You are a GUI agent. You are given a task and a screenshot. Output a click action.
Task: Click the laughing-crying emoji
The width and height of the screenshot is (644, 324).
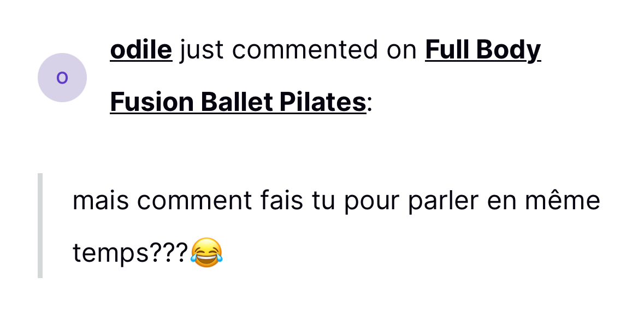(x=206, y=252)
